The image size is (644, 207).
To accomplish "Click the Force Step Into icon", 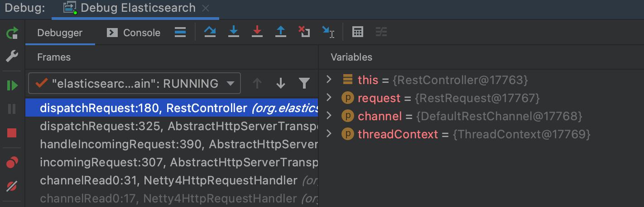I will coord(257,32).
